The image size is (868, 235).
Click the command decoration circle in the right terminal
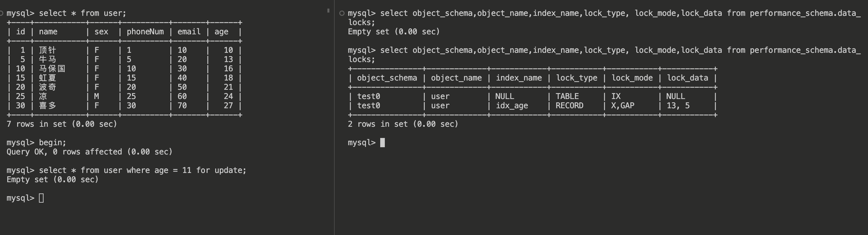click(x=342, y=13)
